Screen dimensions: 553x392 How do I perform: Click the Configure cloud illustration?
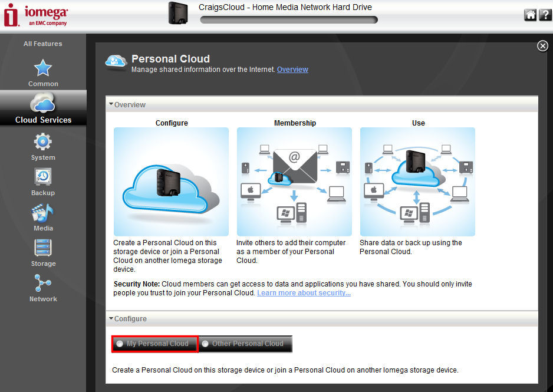(171, 182)
